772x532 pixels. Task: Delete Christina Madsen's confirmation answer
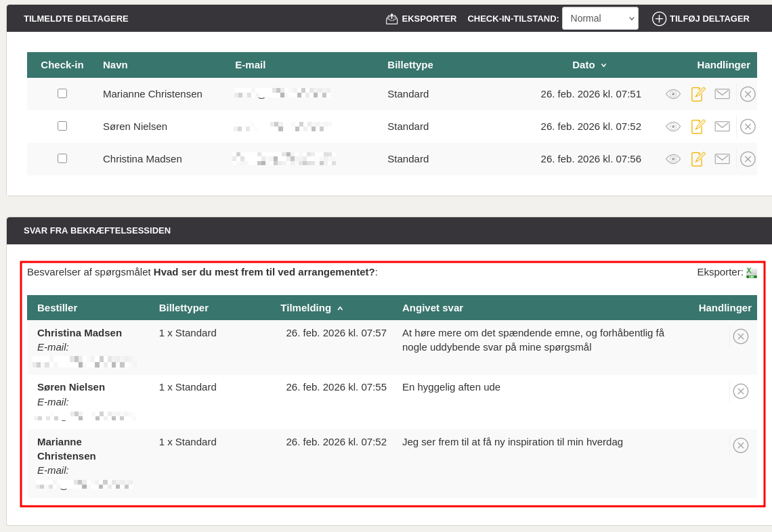coord(740,336)
